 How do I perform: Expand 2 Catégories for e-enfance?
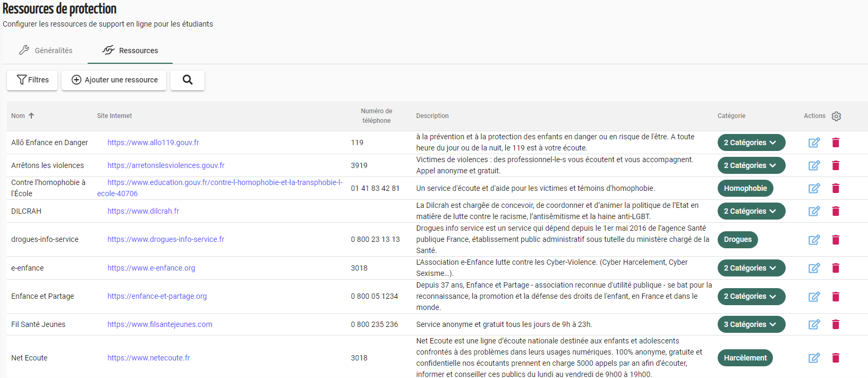(x=751, y=268)
